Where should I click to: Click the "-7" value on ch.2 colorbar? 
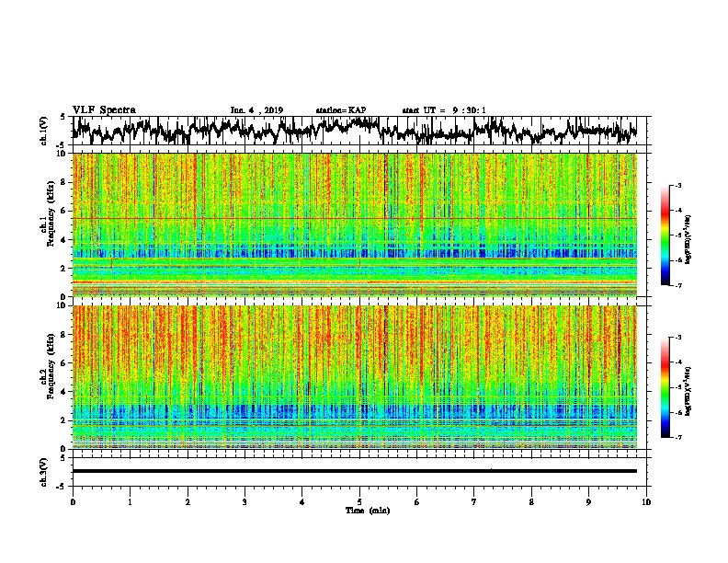pos(678,437)
